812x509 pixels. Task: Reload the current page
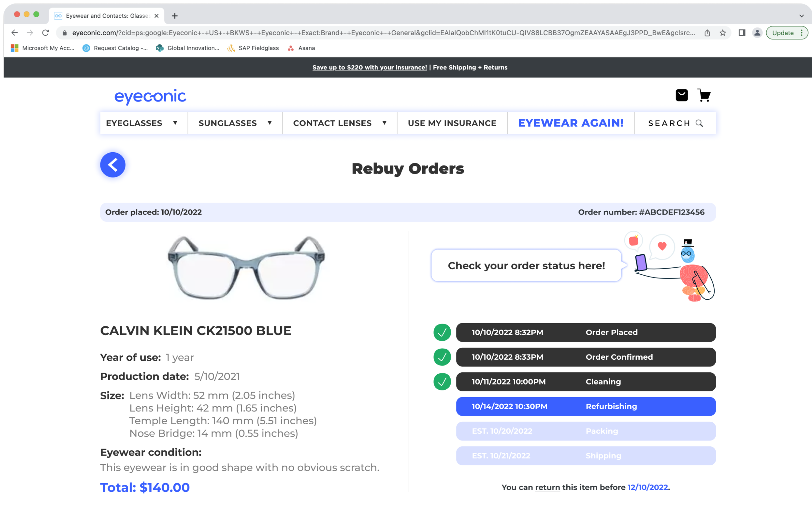(x=46, y=33)
